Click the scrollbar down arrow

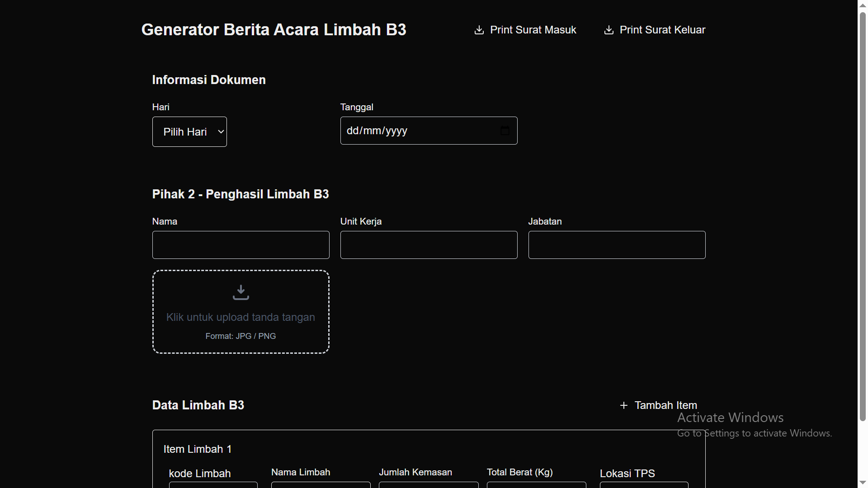pyautogui.click(x=863, y=483)
